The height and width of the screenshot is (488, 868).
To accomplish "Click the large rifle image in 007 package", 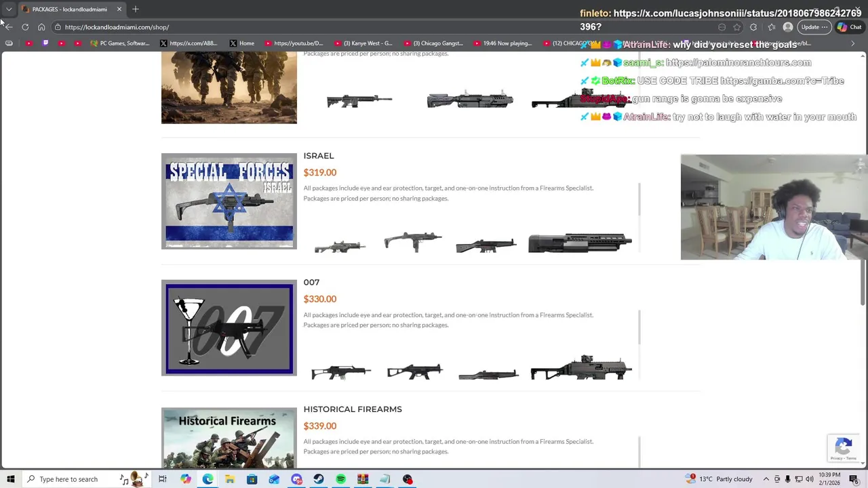I will point(581,367).
